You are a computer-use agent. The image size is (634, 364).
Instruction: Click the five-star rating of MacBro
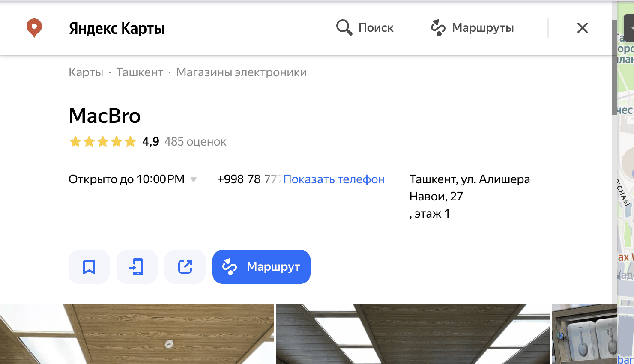pyautogui.click(x=103, y=141)
